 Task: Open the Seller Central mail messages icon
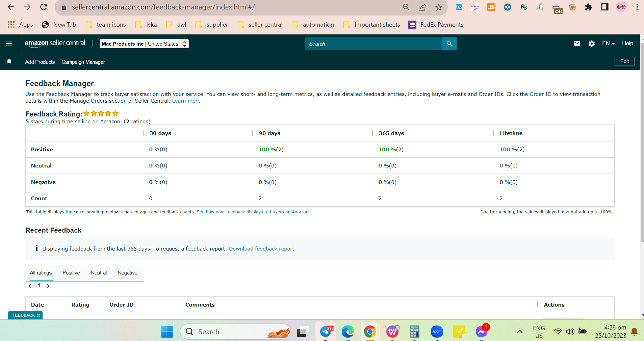pos(577,44)
